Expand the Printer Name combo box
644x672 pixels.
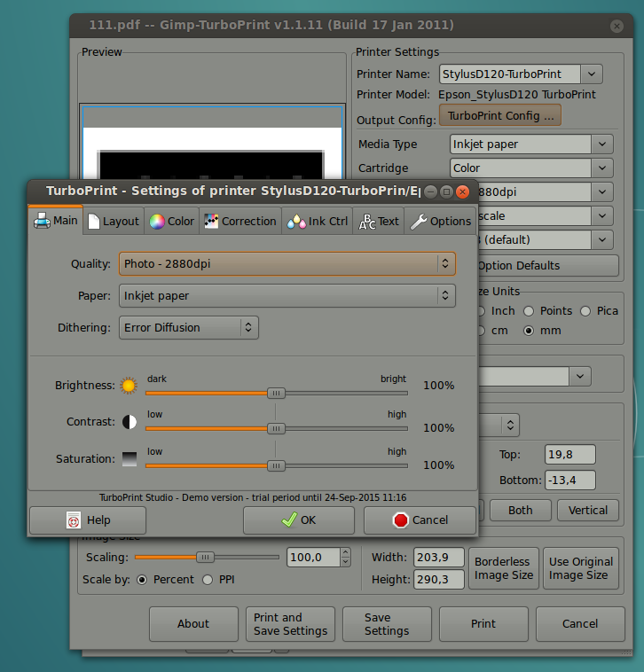coord(592,74)
